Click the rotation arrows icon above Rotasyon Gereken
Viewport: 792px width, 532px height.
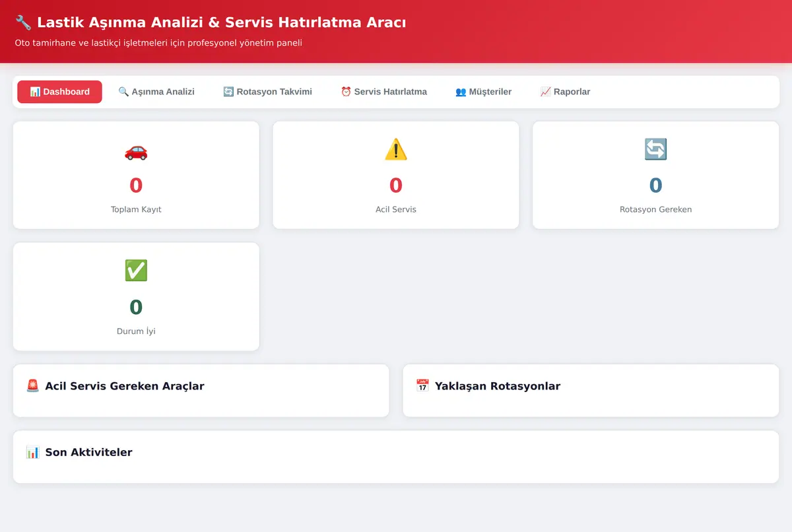coord(655,150)
